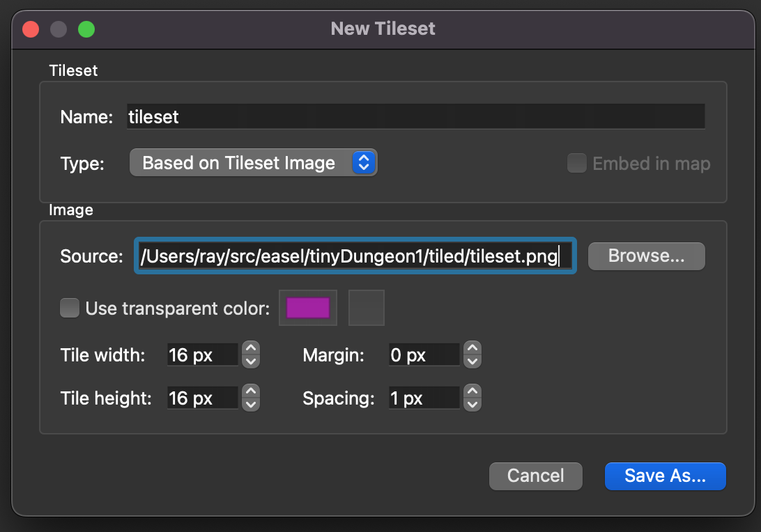761x532 pixels.
Task: Click the Name field containing 'tileset'
Action: [416, 116]
